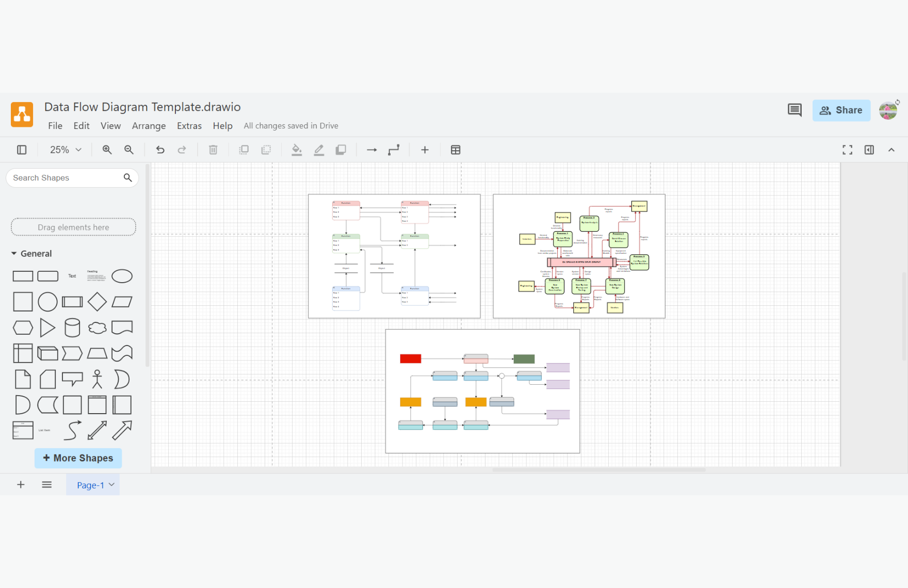This screenshot has width=908, height=588.
Task: Toggle the shadow icon in toolbar
Action: pos(341,150)
